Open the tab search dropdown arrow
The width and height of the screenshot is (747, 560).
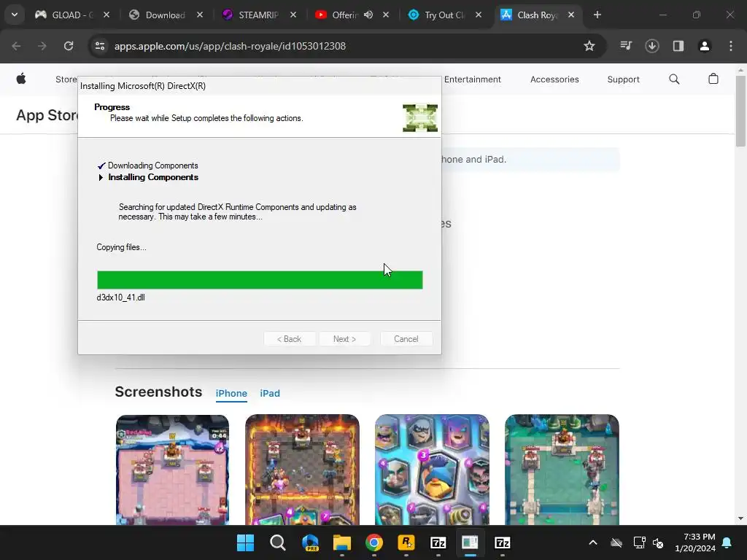tap(15, 15)
